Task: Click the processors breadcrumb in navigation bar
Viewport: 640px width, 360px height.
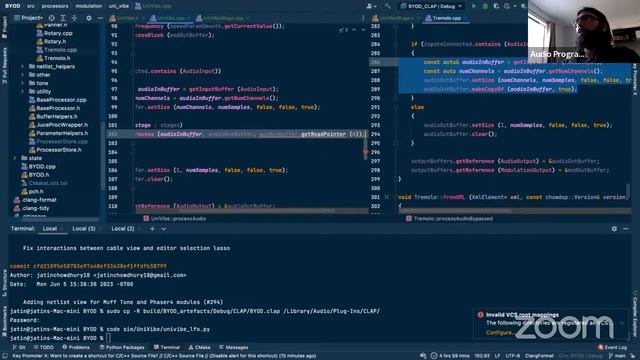Action: point(55,6)
